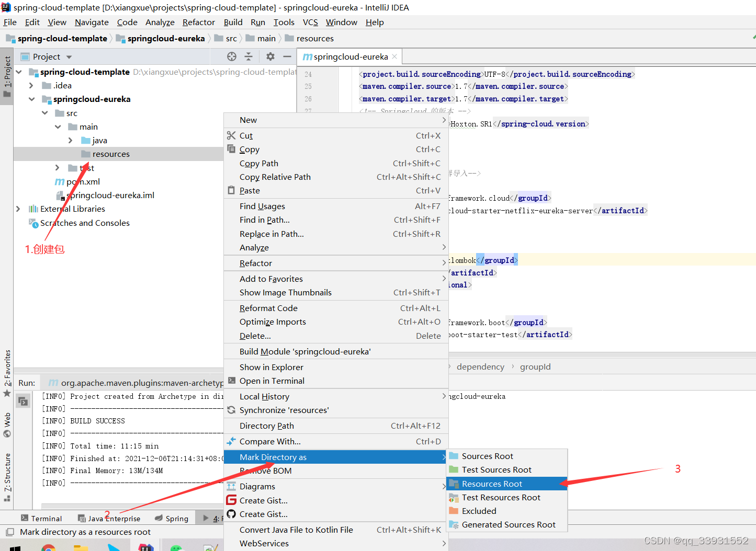Open the File menu
The image size is (756, 551).
pos(10,22)
